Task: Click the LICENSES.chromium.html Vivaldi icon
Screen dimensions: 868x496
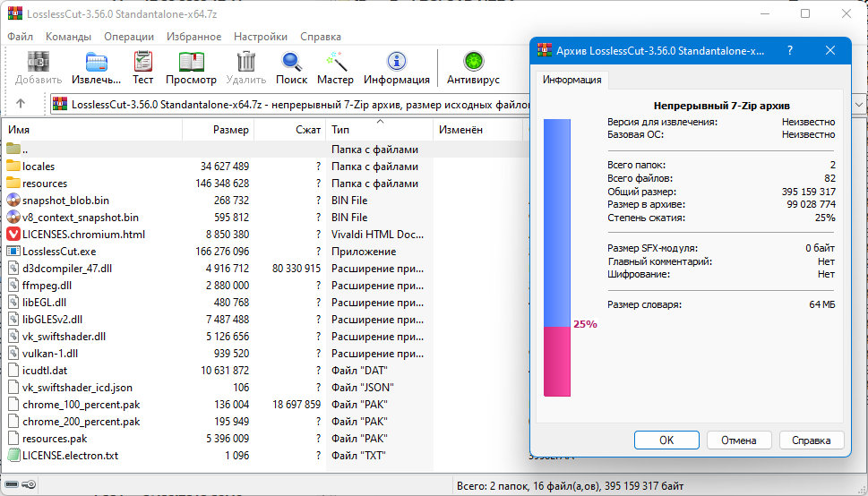Action: [13, 235]
